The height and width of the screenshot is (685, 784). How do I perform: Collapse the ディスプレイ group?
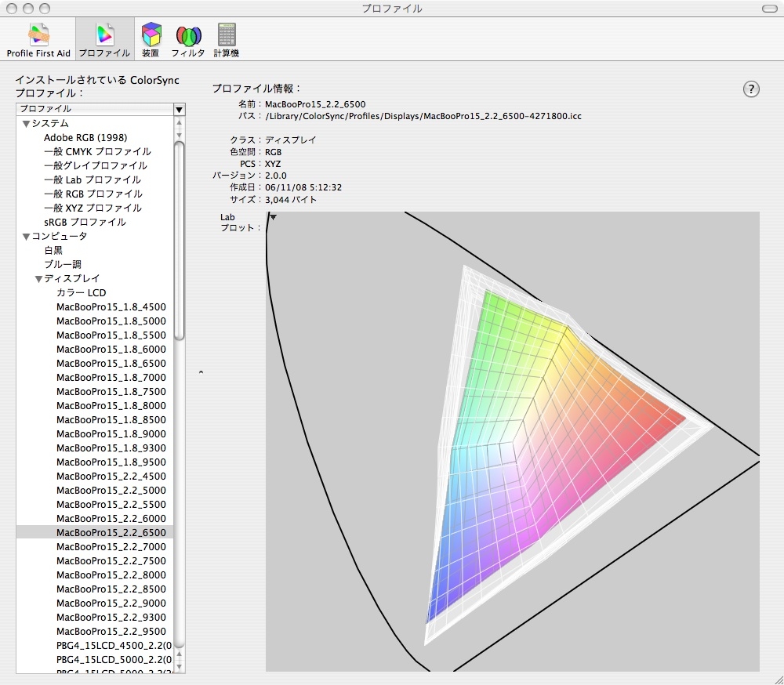pos(38,279)
